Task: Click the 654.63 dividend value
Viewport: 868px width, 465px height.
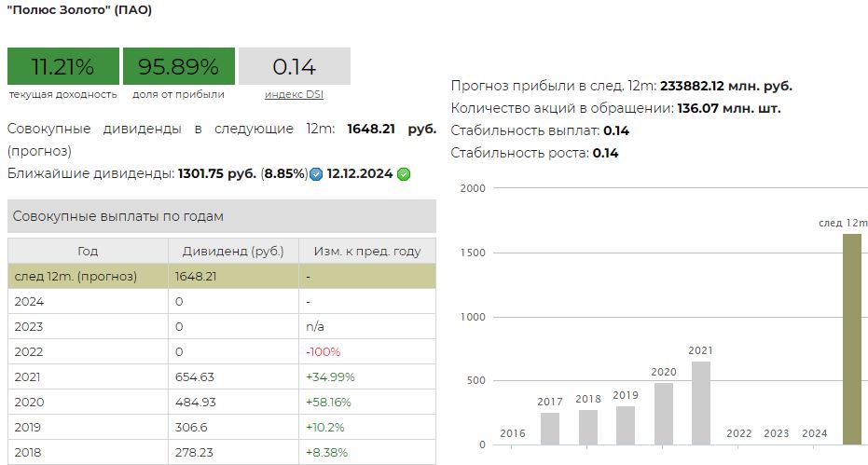Action: pyautogui.click(x=194, y=377)
